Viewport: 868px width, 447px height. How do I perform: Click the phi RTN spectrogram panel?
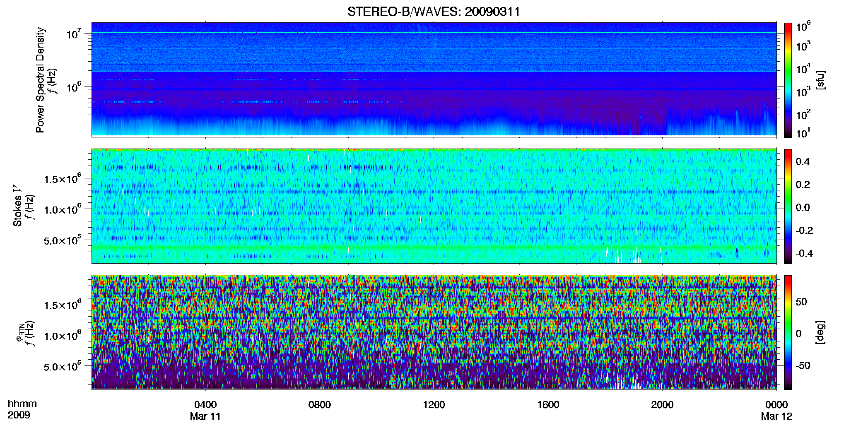pos(434,332)
